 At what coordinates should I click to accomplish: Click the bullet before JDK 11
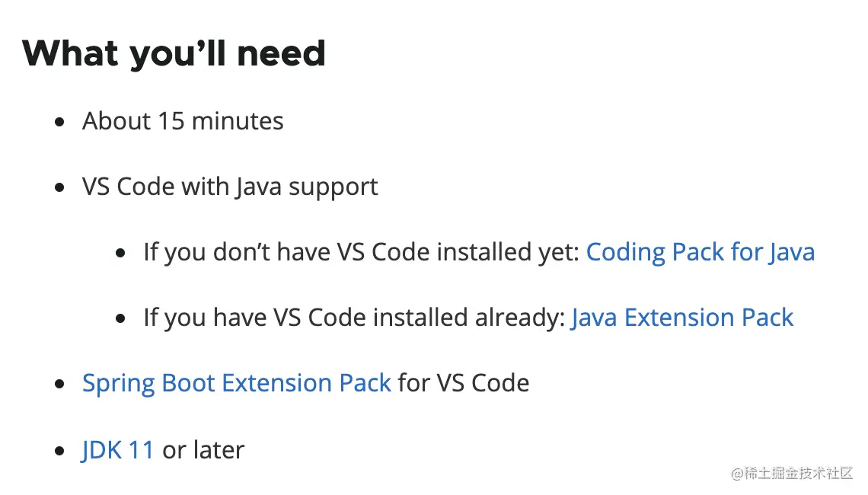tap(60, 451)
